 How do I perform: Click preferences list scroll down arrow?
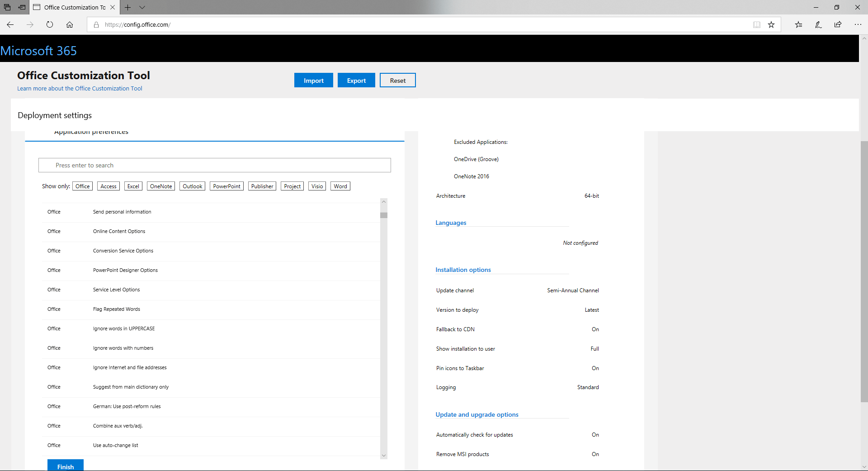pyautogui.click(x=384, y=456)
